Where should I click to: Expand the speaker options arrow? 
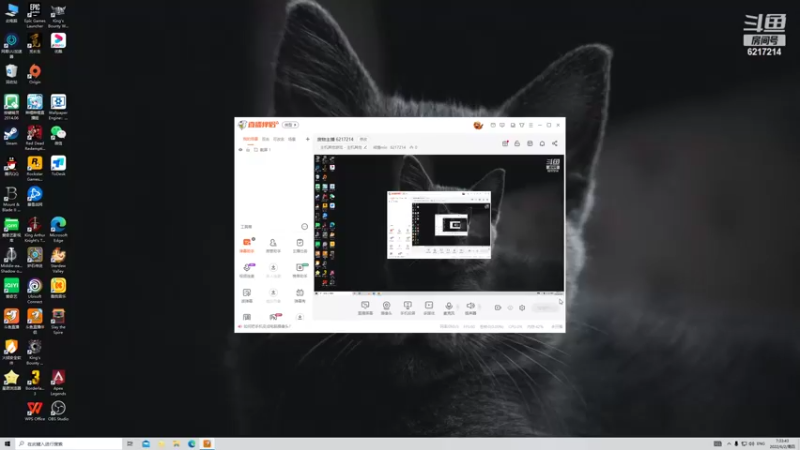(479, 307)
